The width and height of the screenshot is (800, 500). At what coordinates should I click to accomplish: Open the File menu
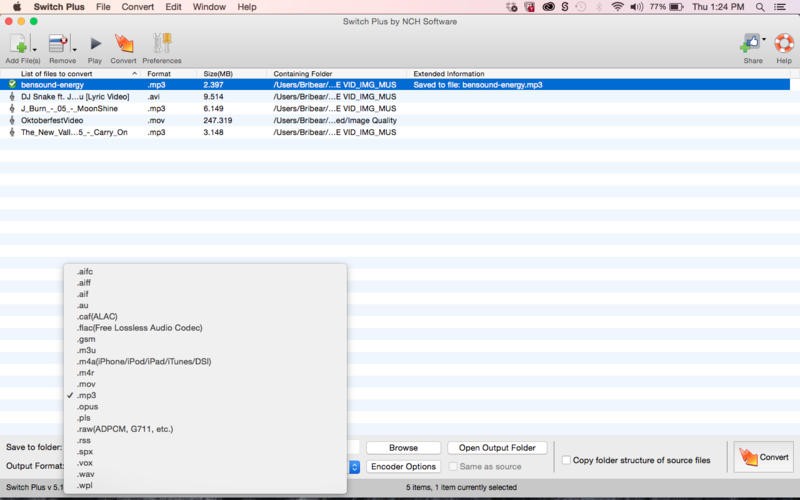click(x=103, y=7)
